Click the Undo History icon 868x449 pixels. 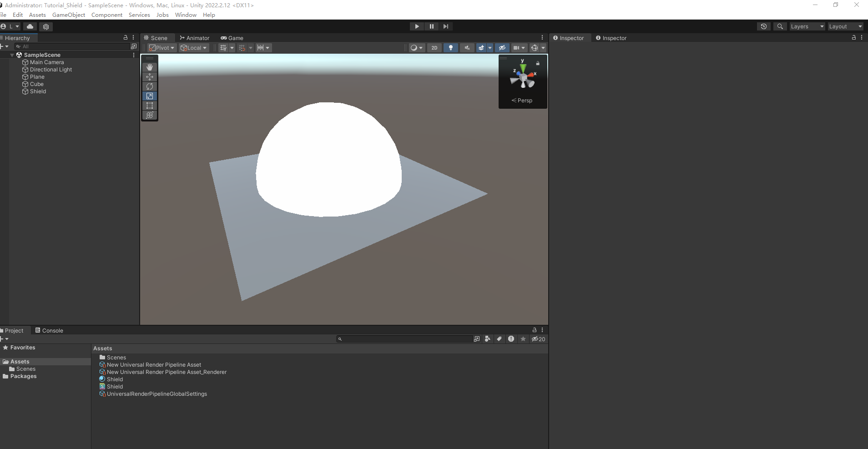pos(764,26)
